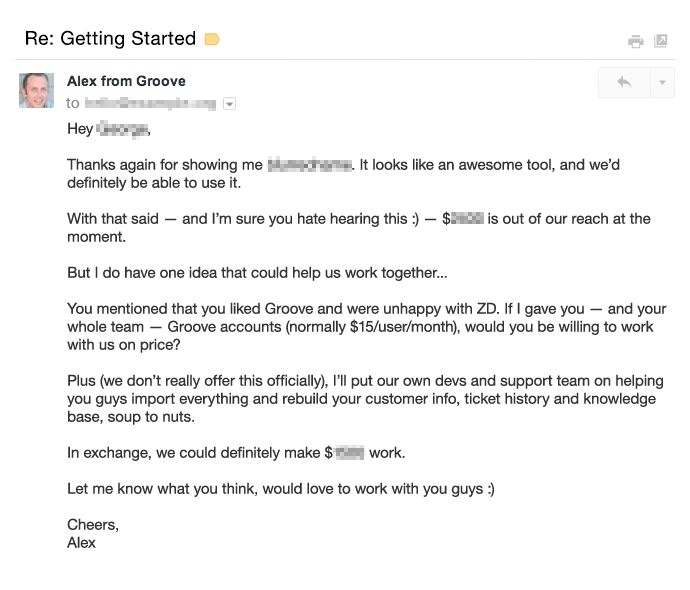Click the "In exchange" sentence
The height and width of the screenshot is (590, 690).
coord(235,453)
